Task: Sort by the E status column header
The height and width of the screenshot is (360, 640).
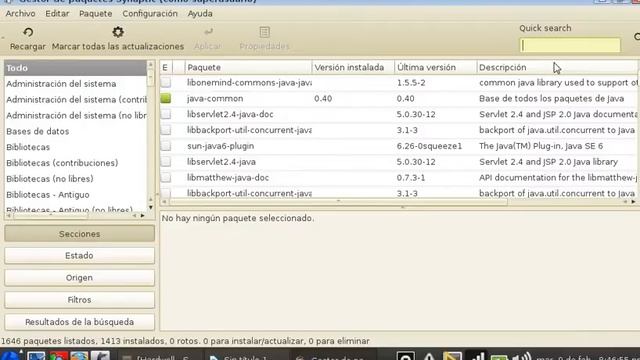Action: click(x=165, y=67)
